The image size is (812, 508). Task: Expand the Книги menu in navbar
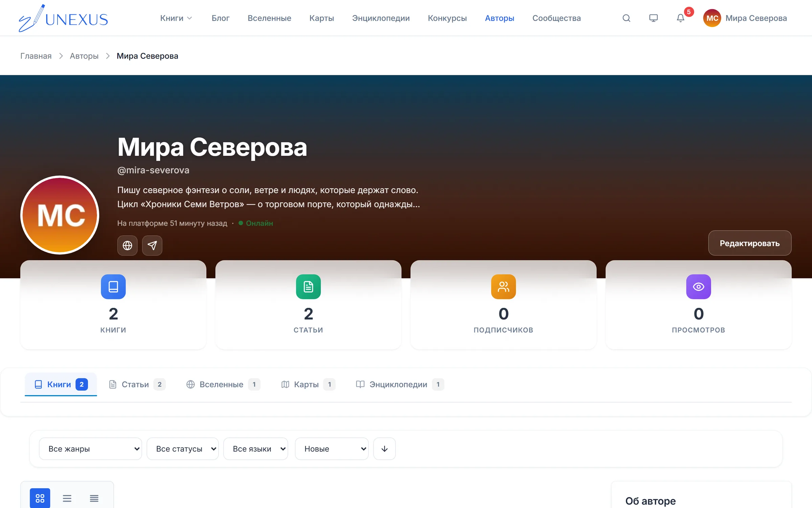[x=176, y=18]
